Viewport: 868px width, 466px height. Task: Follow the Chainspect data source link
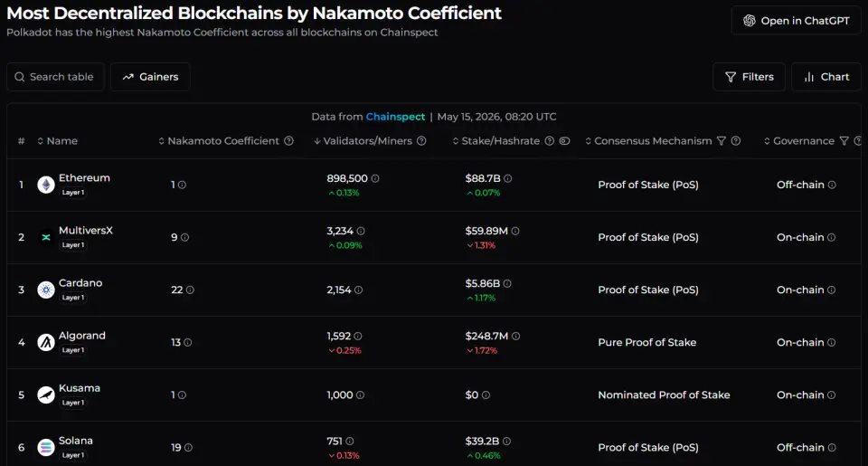395,117
